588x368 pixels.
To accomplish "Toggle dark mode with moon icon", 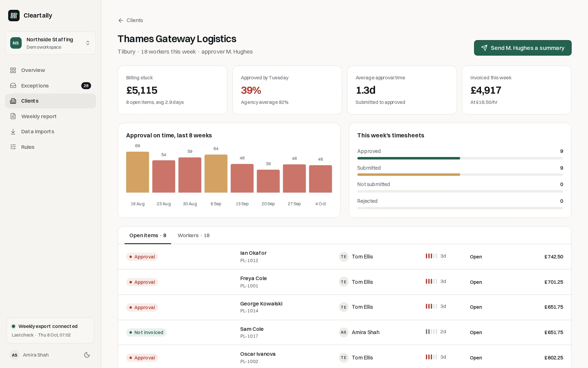I will (87, 355).
